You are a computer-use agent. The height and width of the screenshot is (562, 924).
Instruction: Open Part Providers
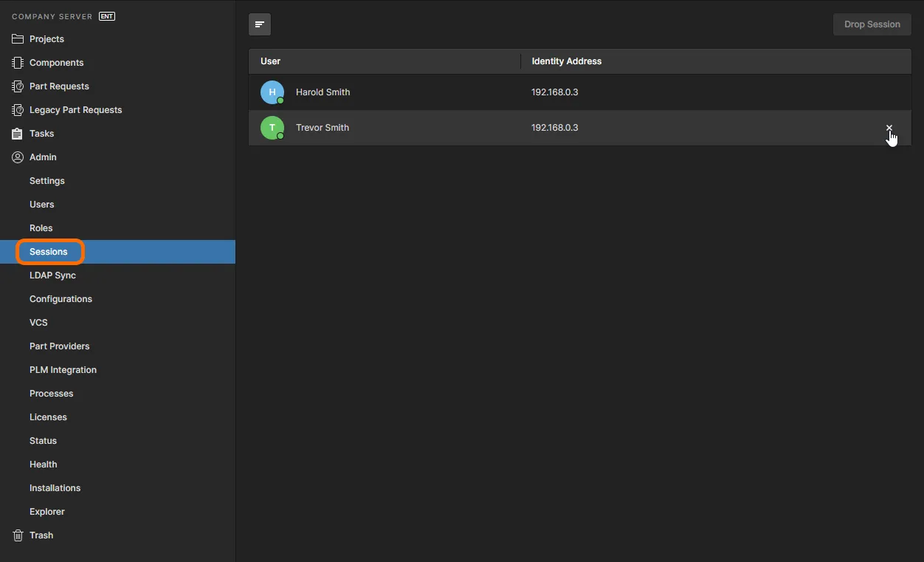point(60,346)
